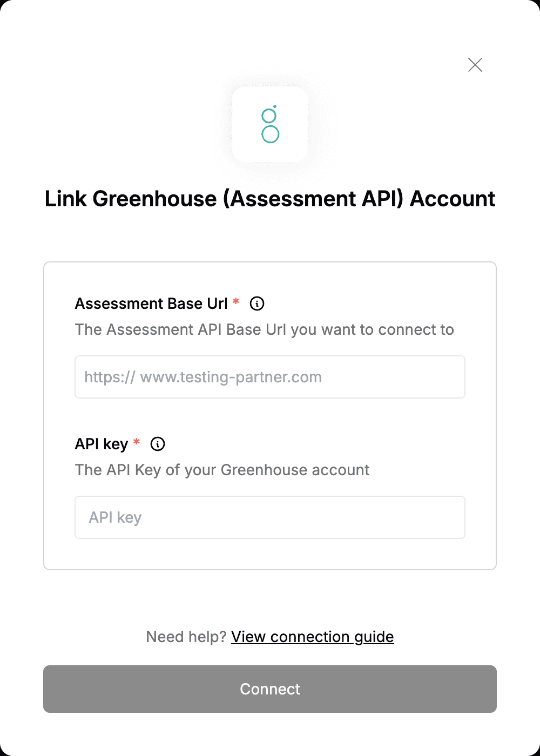540x756 pixels.
Task: Click red required asterisk after Assessment Base Url
Action: click(x=236, y=301)
